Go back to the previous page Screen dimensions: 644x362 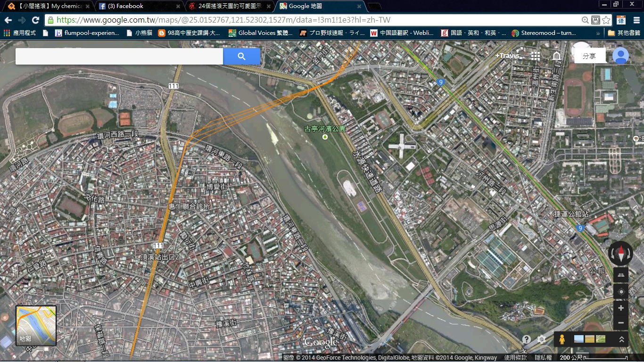click(8, 20)
